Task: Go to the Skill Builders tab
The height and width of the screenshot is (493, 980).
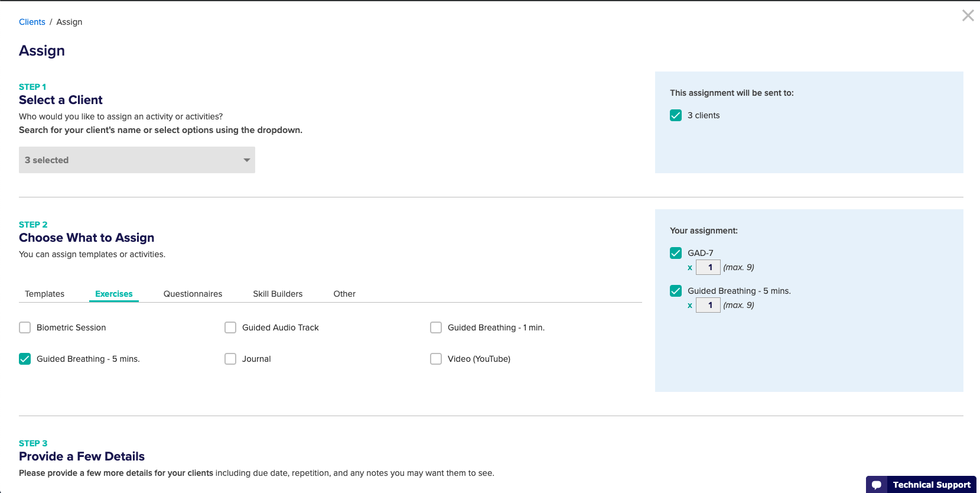Action: 278,294
